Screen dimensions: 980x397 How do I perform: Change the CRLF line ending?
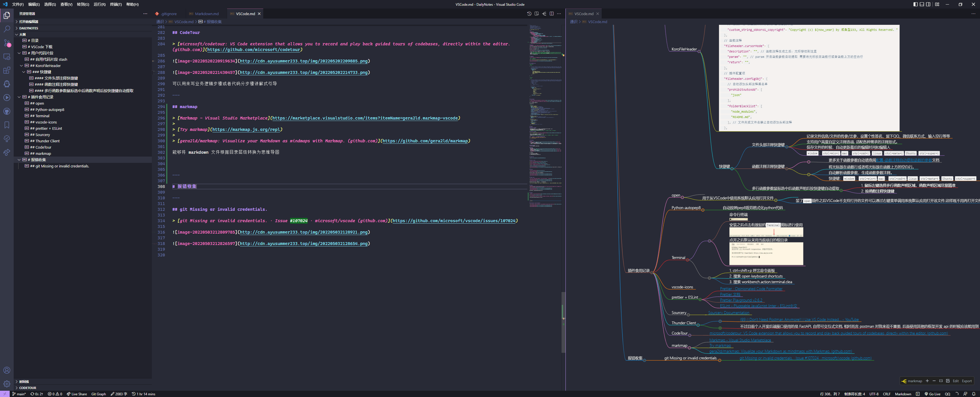tap(886, 394)
